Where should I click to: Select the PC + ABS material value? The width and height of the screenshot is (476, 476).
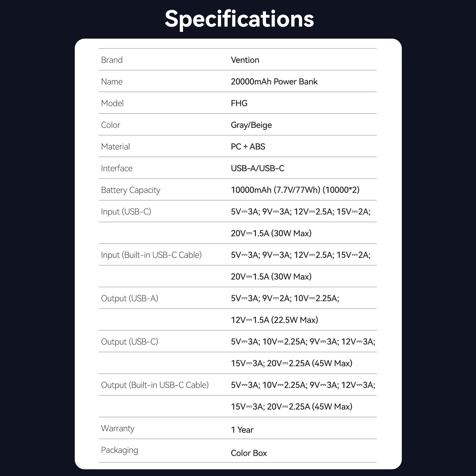[x=248, y=147]
